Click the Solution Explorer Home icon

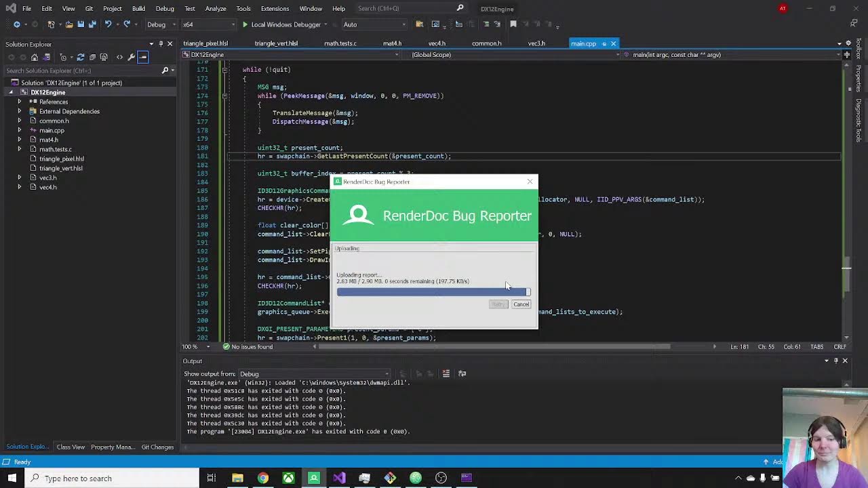pos(35,57)
